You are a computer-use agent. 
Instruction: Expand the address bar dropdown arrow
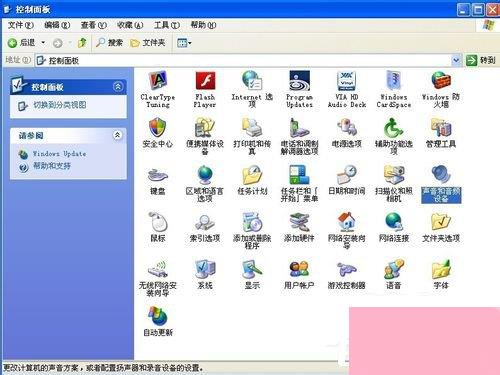tap(456, 60)
